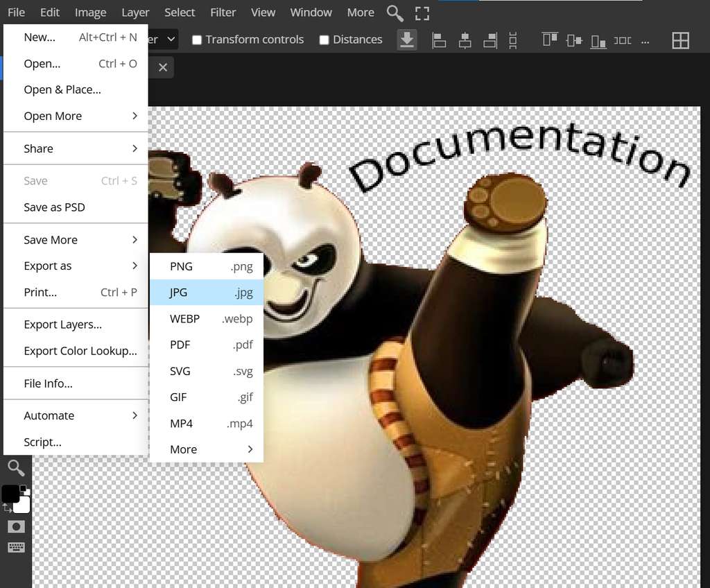Close the open document tab

point(163,67)
